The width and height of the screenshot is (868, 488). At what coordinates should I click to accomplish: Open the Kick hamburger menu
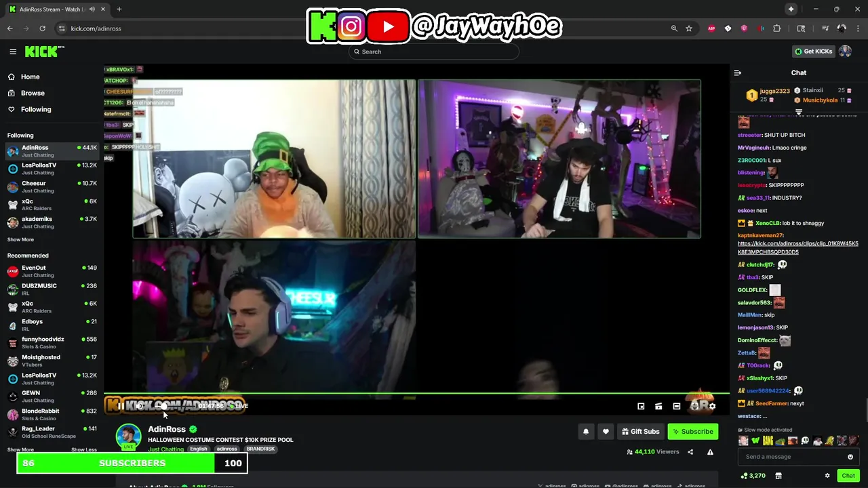point(13,52)
